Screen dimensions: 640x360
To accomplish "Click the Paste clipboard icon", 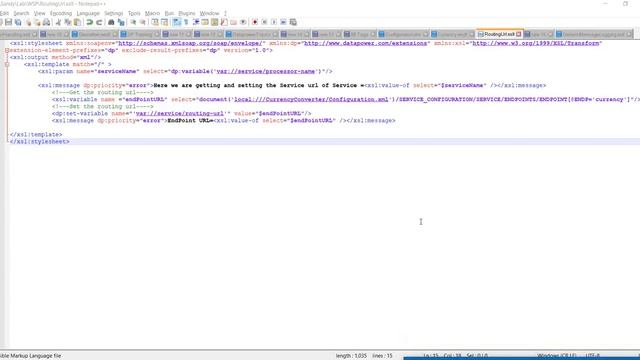I will pos(77,22).
